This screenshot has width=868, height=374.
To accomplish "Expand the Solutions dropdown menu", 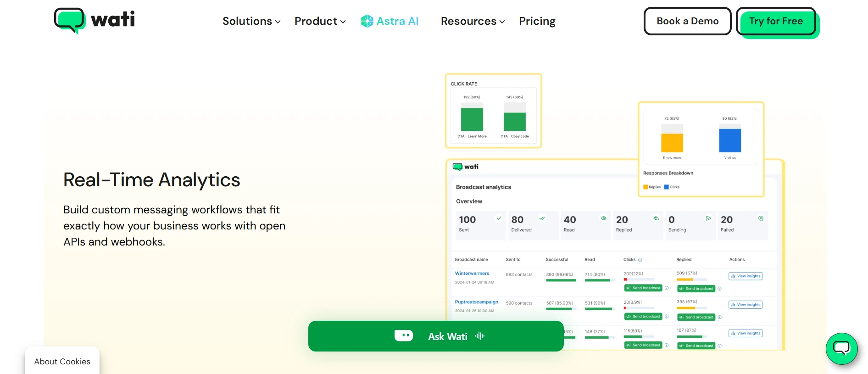I will tap(251, 21).
